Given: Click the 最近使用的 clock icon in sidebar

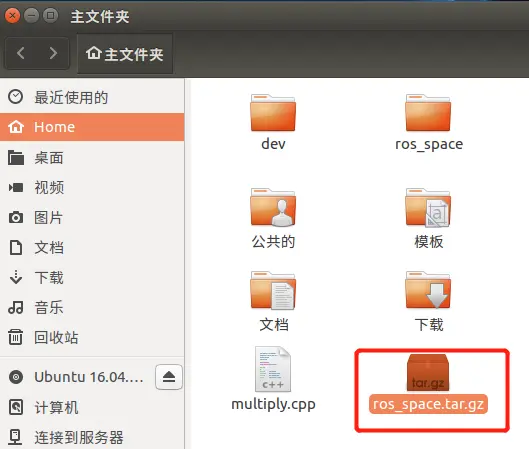Looking at the screenshot, I should [16, 97].
